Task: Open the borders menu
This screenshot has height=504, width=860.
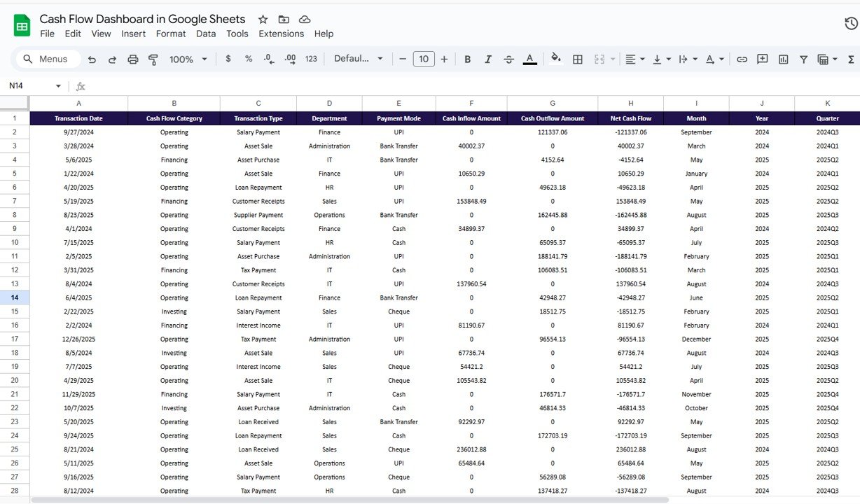Action: (x=577, y=59)
